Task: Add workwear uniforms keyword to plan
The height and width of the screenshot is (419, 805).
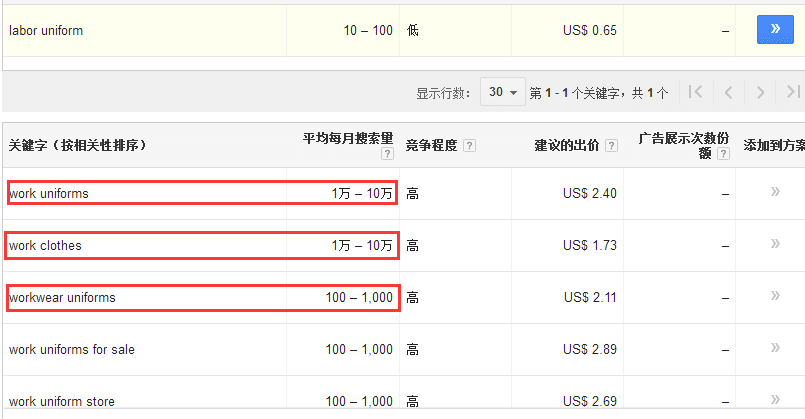Action: (775, 296)
